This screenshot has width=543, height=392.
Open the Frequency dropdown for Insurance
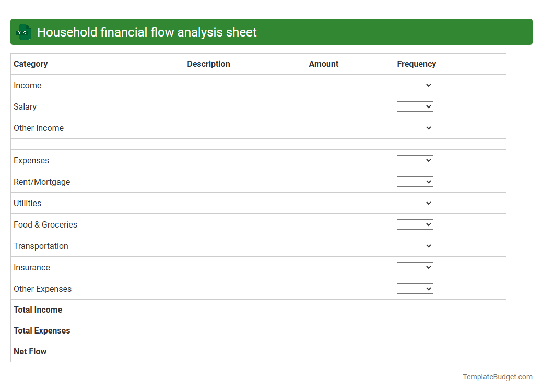[415, 267]
